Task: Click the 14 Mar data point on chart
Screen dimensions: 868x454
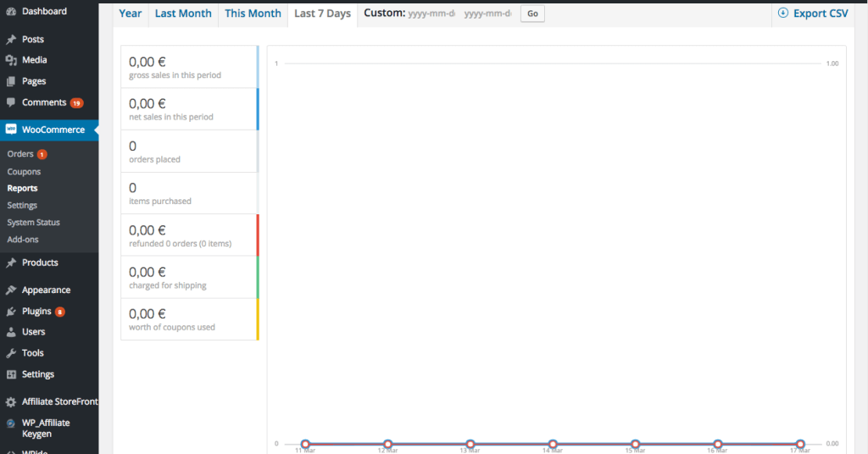Action: [553, 444]
